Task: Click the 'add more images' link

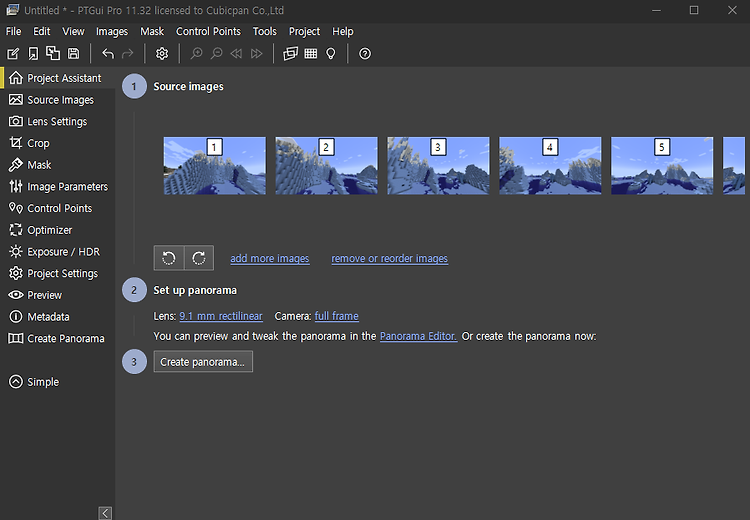Action: pyautogui.click(x=270, y=258)
